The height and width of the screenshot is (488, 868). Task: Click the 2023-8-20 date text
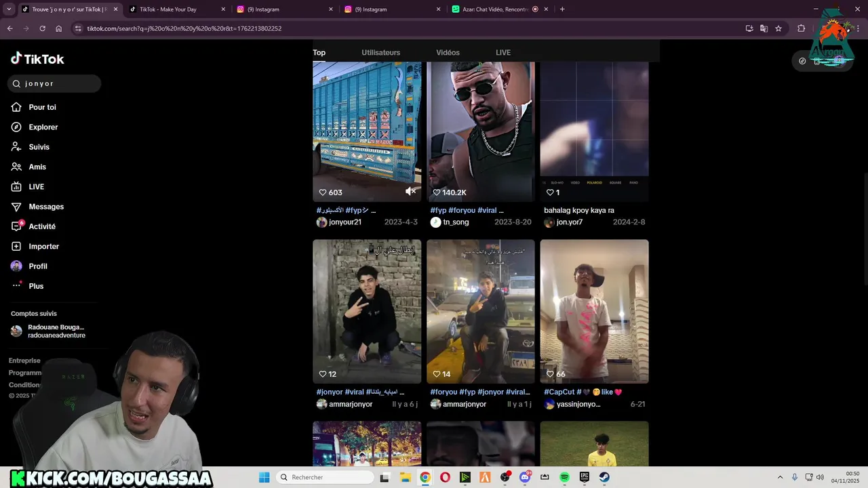513,222
